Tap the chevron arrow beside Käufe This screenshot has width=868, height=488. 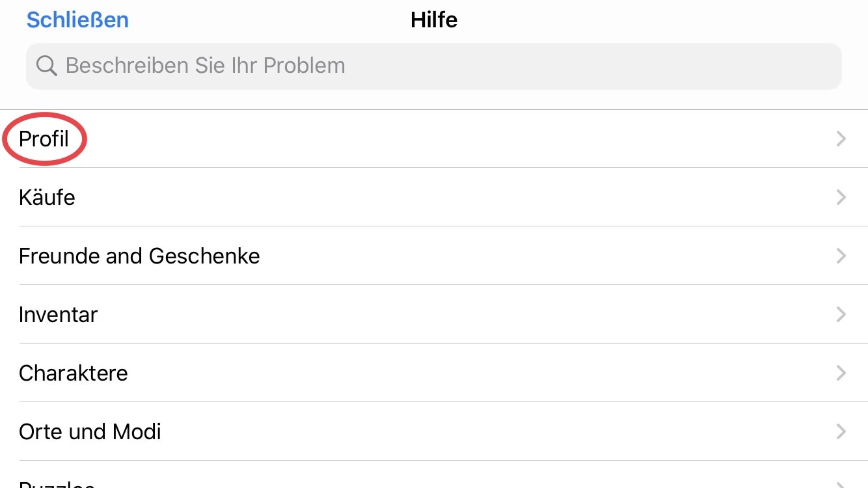pos(841,197)
